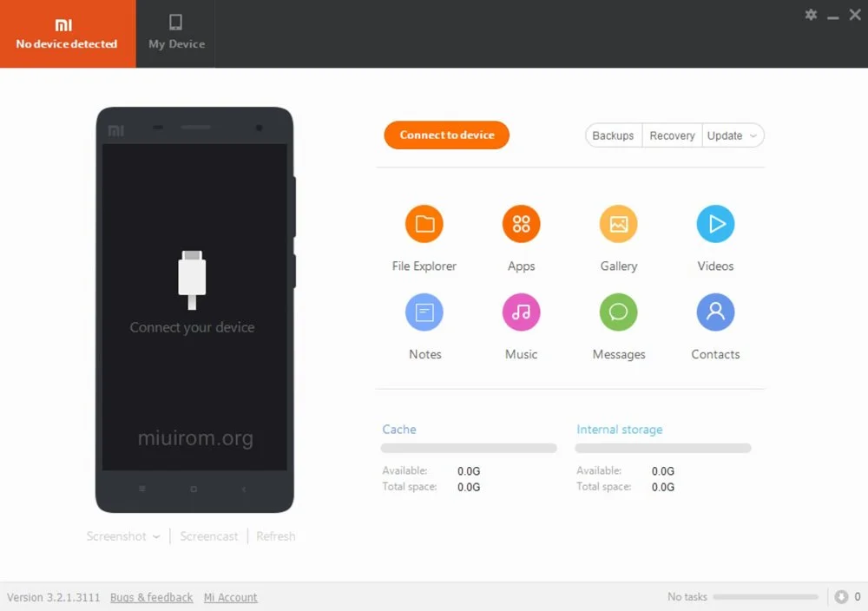
Task: Open the Gallery icon
Action: 618,224
